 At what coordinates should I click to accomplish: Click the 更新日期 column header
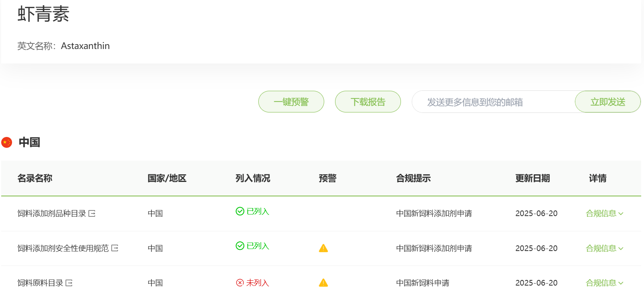[x=532, y=178]
